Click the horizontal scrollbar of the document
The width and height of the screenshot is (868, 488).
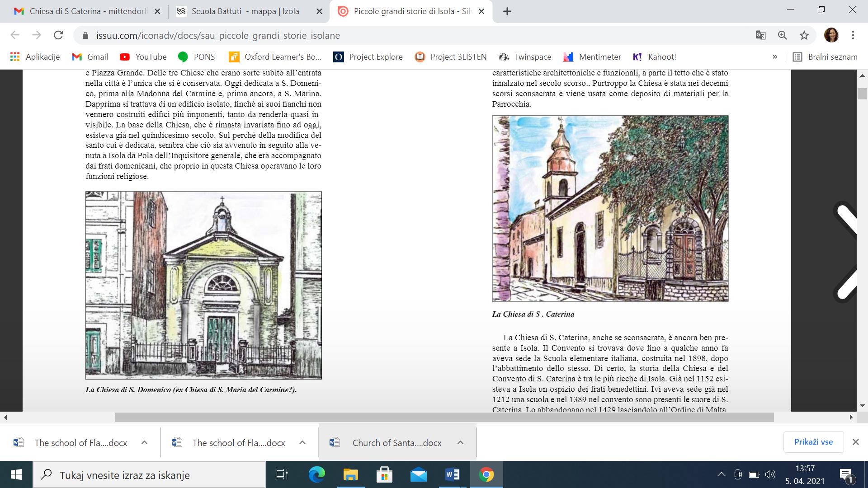444,417
